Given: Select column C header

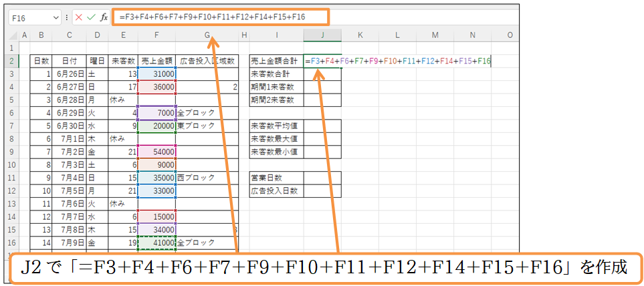Looking at the screenshot, I should tap(69, 35).
